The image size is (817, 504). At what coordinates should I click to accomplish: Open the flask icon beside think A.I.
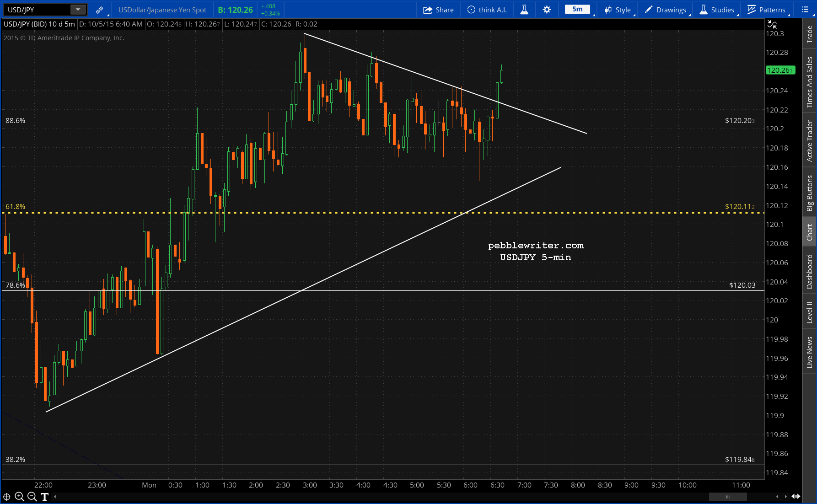tap(524, 10)
